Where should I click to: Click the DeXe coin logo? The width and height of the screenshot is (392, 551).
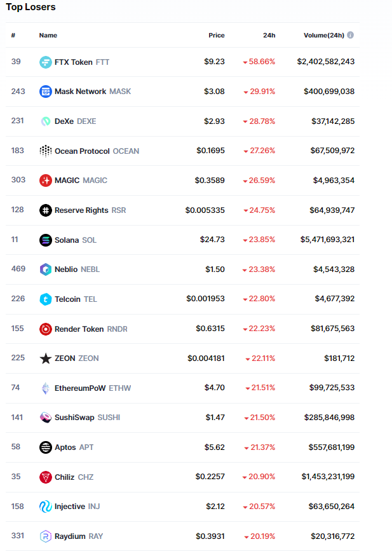(46, 121)
